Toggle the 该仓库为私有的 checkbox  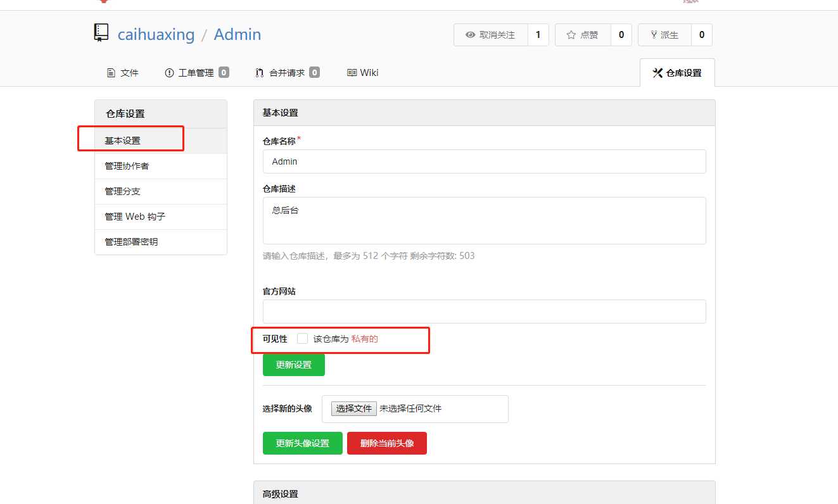click(x=303, y=339)
